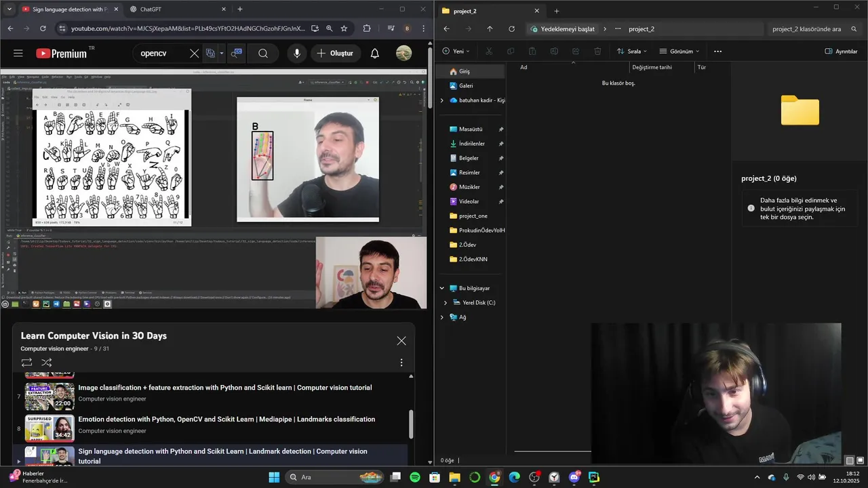Navigate up one folder in File Explorer
The image size is (868, 488).
[x=490, y=29]
